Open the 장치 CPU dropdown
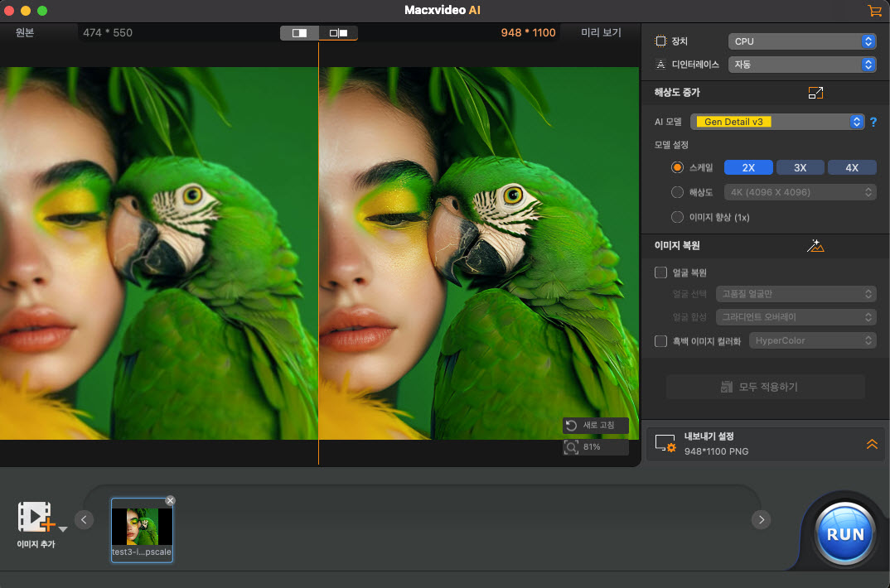The width and height of the screenshot is (890, 588). 801,41
